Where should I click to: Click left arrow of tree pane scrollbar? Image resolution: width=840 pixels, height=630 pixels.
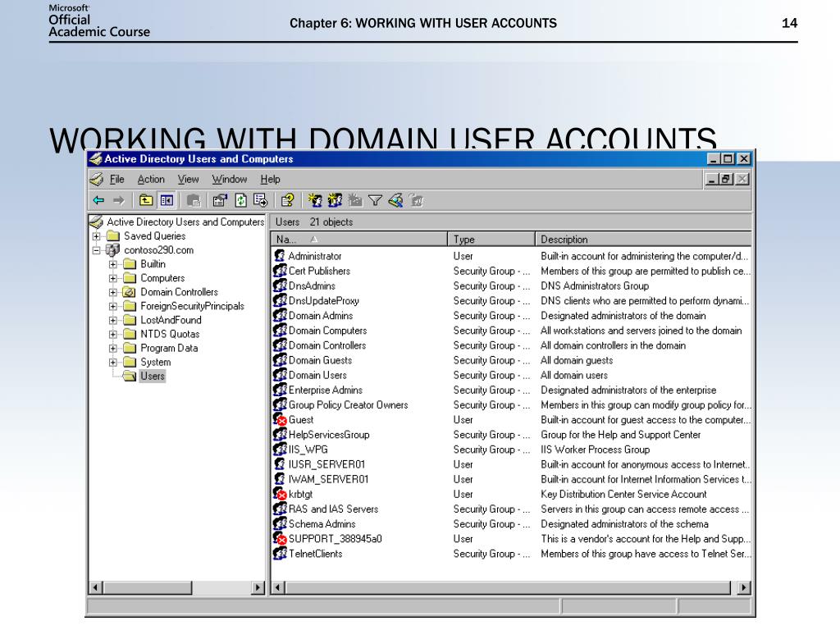pyautogui.click(x=95, y=587)
